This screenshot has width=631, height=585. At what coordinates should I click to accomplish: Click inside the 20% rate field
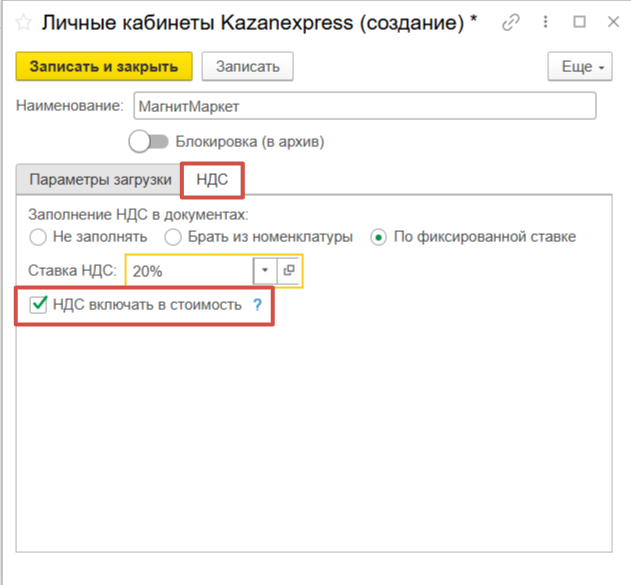tap(190, 271)
